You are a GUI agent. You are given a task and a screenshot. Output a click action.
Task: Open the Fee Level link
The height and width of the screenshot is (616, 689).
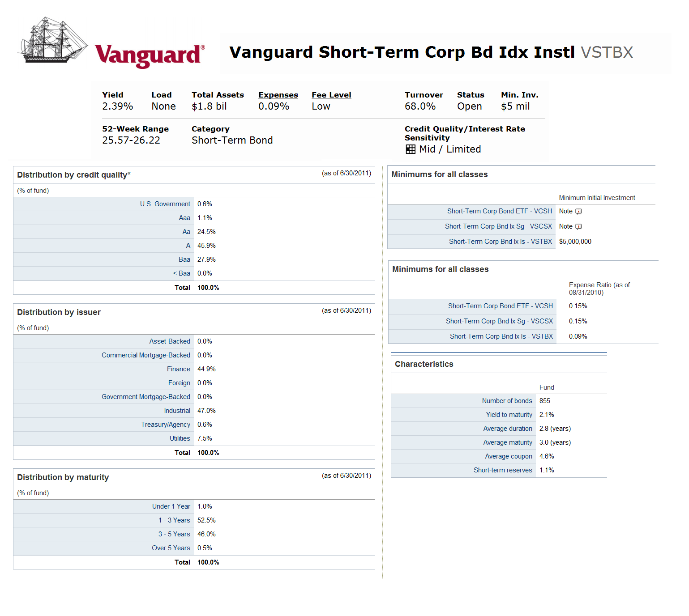[331, 94]
